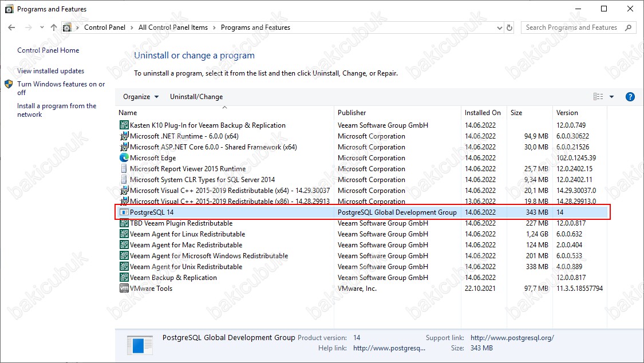Screen dimensions: 644x363
Task: Click the Back navigation arrow
Action: point(12,27)
